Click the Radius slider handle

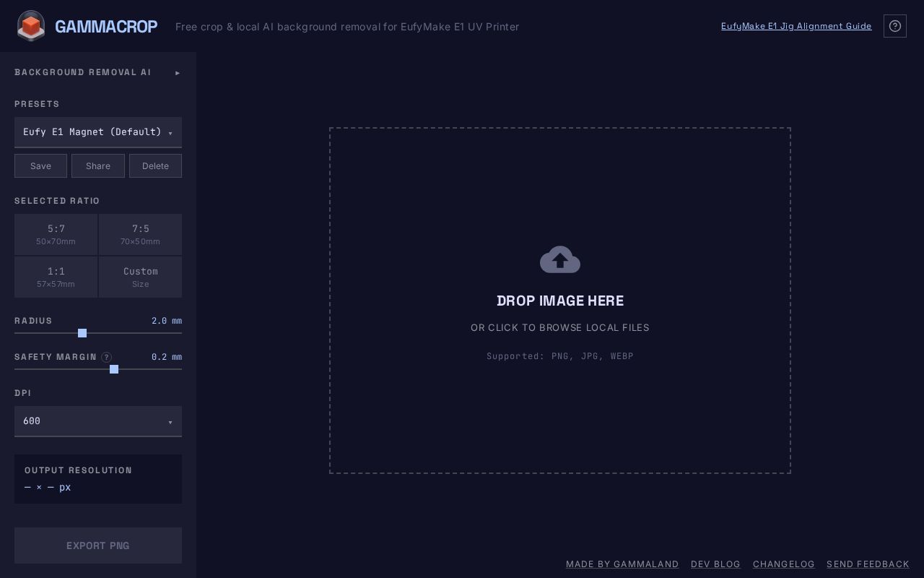[x=82, y=333]
